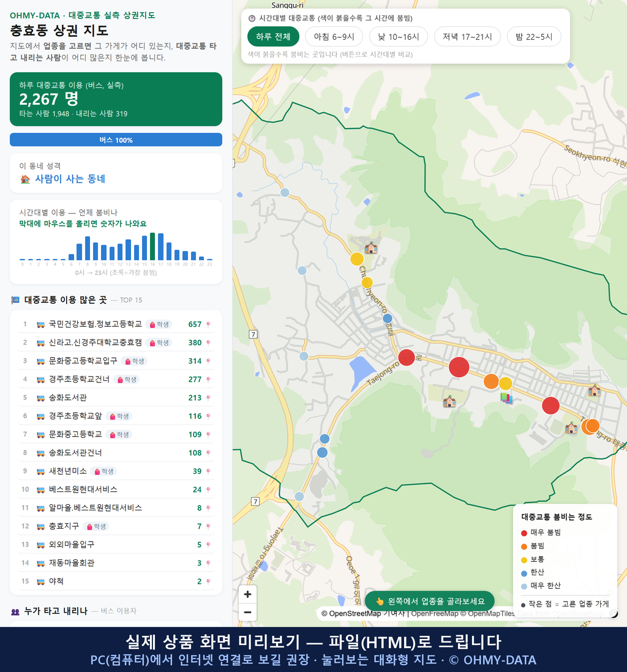This screenshot has width=627, height=672.
Task: Click bus icon of 충효지구 row
Action: pos(41,527)
